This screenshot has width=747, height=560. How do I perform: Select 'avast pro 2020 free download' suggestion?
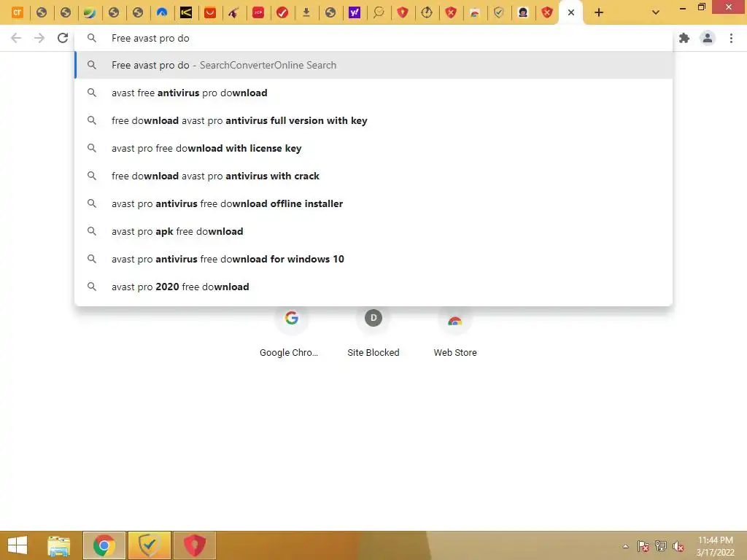click(373, 286)
